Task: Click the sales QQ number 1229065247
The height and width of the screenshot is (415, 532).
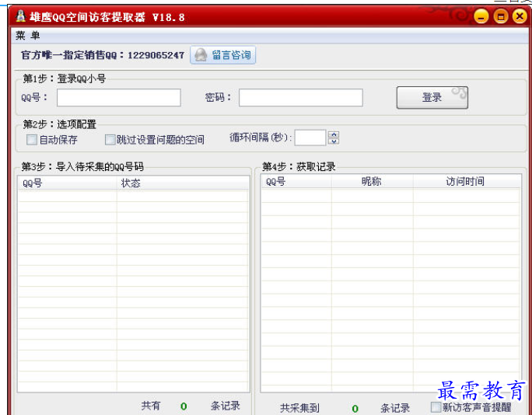Action: coord(156,55)
